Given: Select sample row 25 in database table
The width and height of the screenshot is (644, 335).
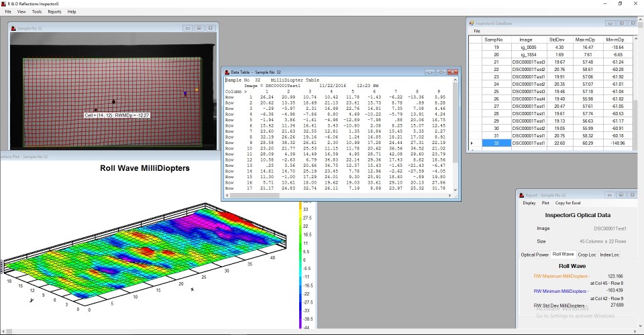Looking at the screenshot, I should [x=496, y=91].
